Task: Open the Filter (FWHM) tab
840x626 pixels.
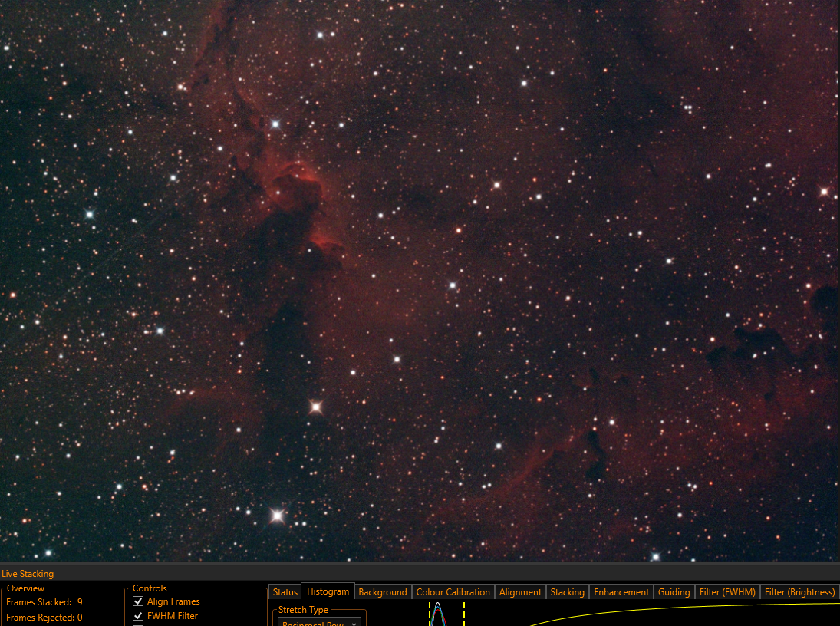Action: pos(727,591)
